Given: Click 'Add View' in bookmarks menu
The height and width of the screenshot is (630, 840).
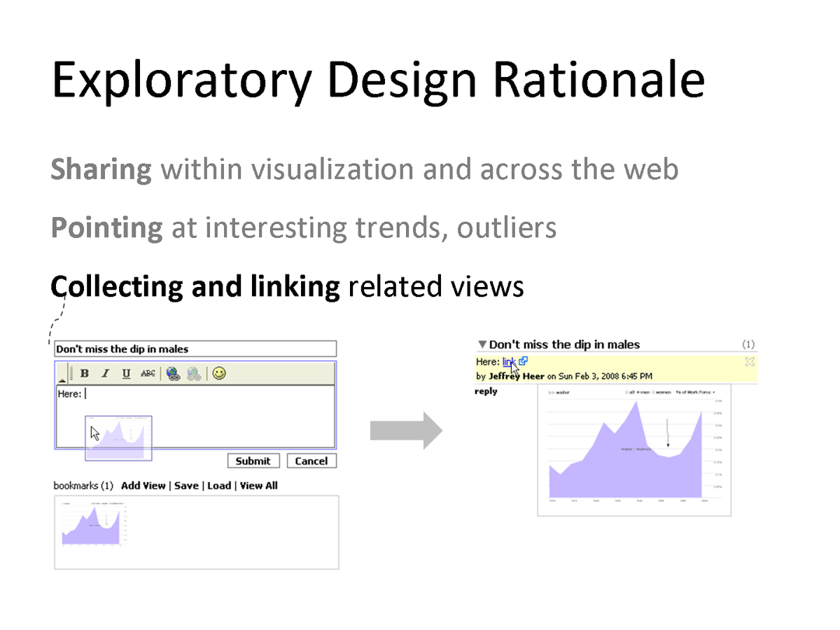Looking at the screenshot, I should [143, 485].
